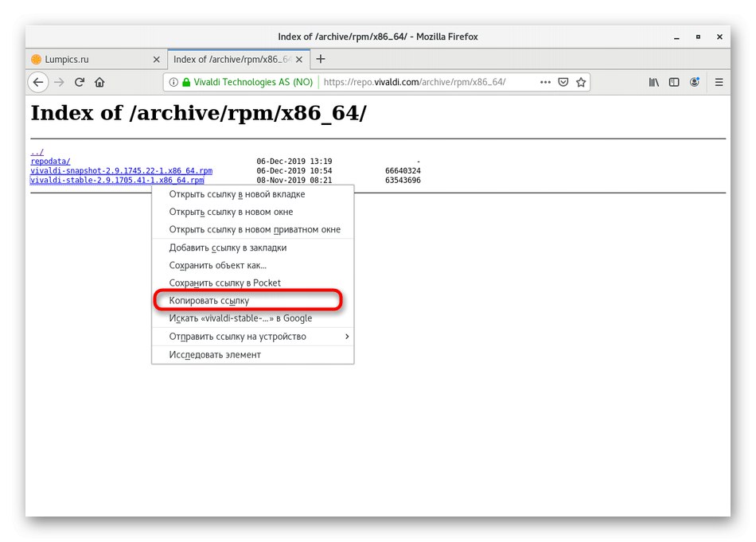Viewport: 756px width, 542px height.
Task: Bookmark this page with star icon
Action: pos(581,83)
